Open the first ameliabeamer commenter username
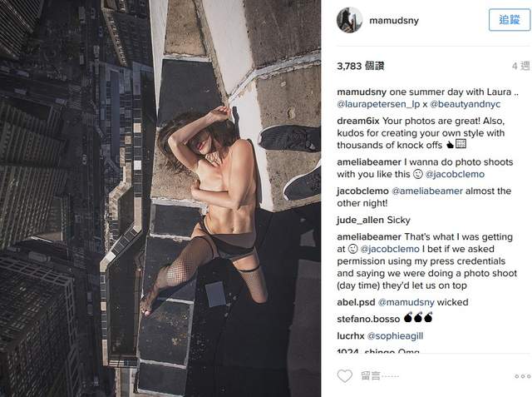 [369, 162]
